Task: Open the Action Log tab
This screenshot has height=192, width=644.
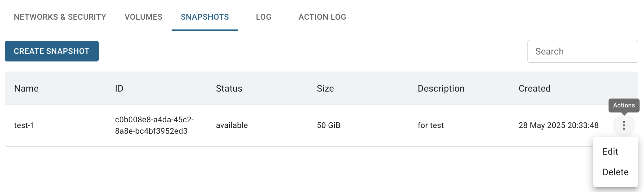Action: (322, 17)
